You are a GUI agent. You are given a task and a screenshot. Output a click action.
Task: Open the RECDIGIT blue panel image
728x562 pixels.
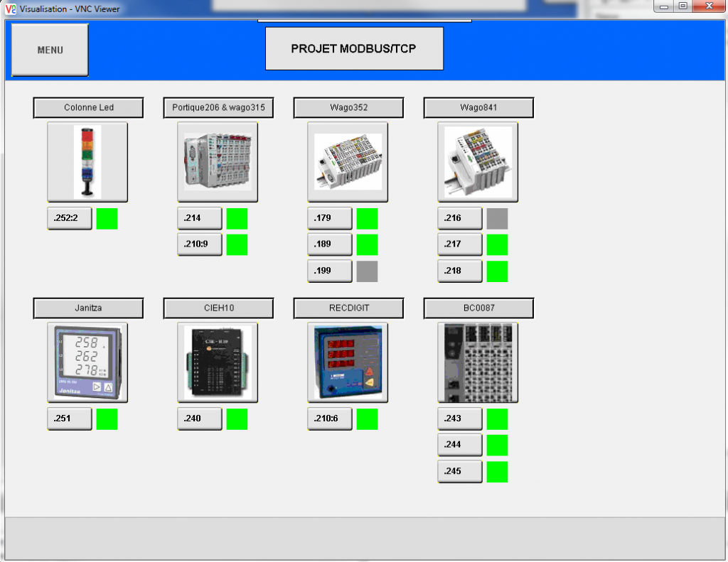(x=348, y=362)
